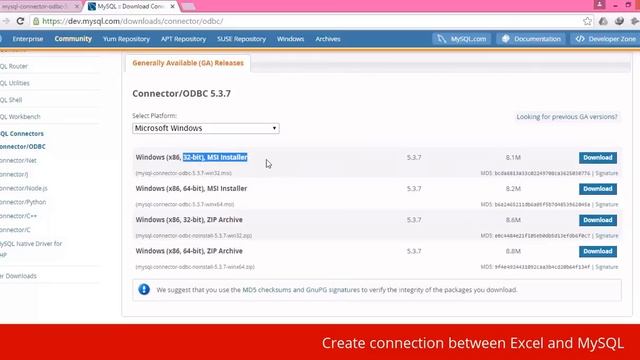This screenshot has height=360, width=640.
Task: Select Connector/Net in the sidebar
Action: (x=18, y=160)
